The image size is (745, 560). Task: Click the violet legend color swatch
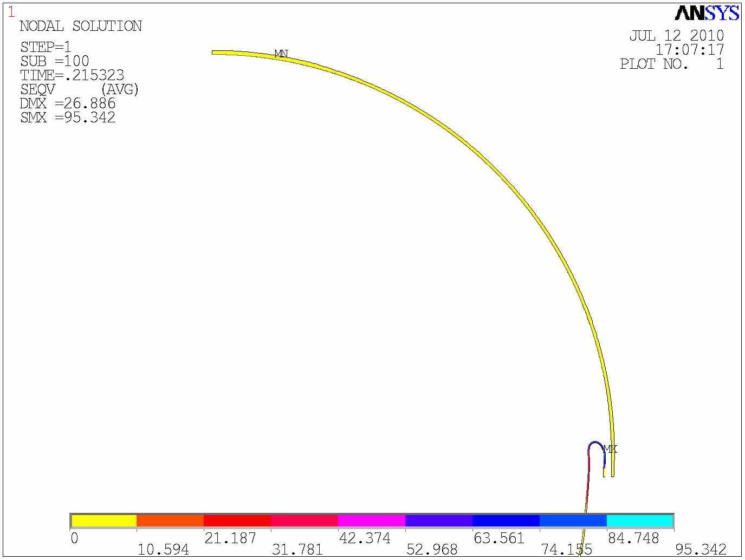(x=439, y=520)
